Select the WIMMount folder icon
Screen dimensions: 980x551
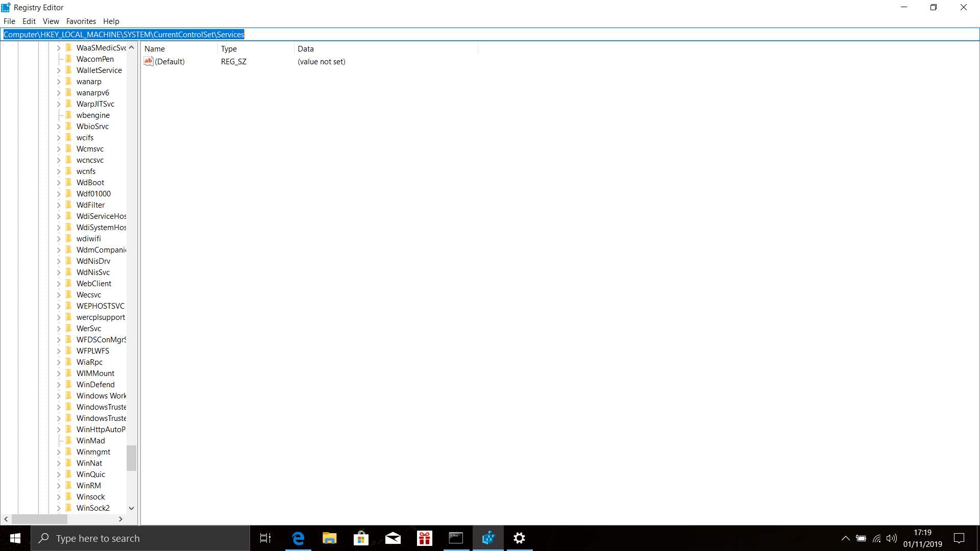click(69, 373)
